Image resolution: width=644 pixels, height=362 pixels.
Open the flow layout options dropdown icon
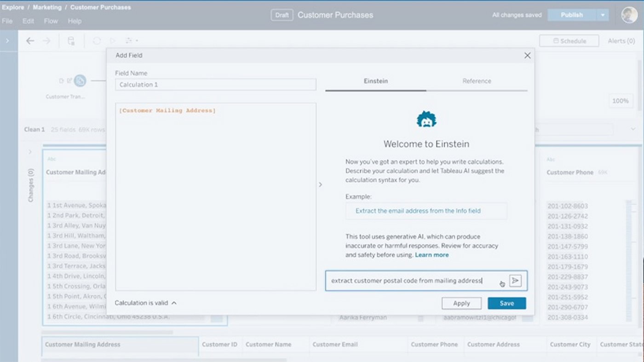131,41
